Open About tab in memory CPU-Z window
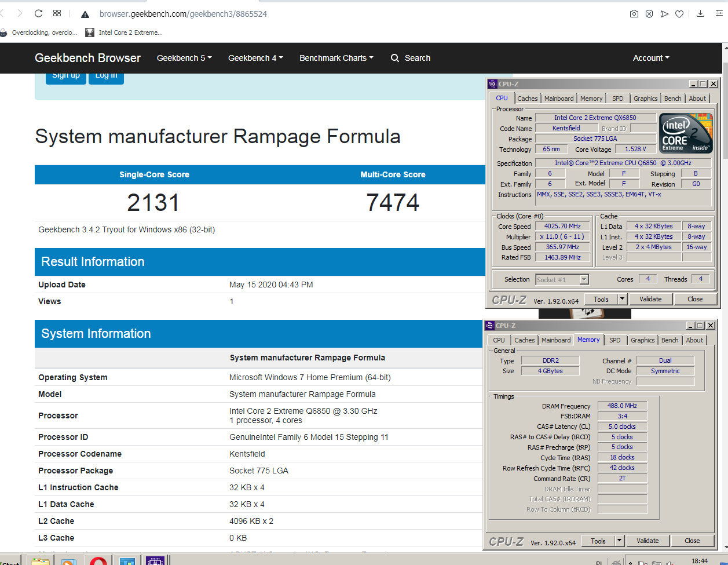The width and height of the screenshot is (728, 565). pos(694,340)
